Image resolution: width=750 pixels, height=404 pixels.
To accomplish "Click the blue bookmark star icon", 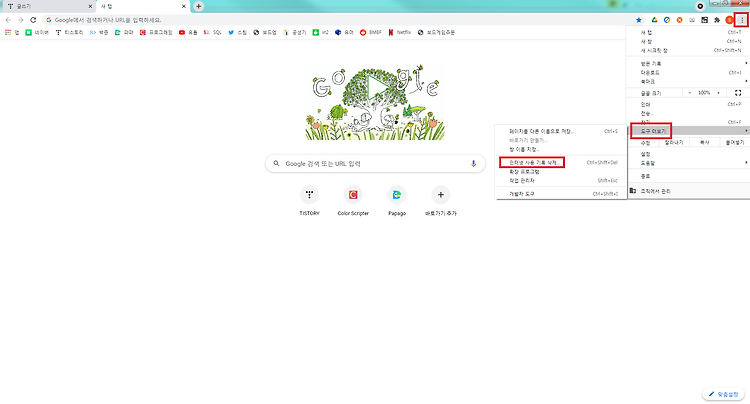I will point(639,20).
